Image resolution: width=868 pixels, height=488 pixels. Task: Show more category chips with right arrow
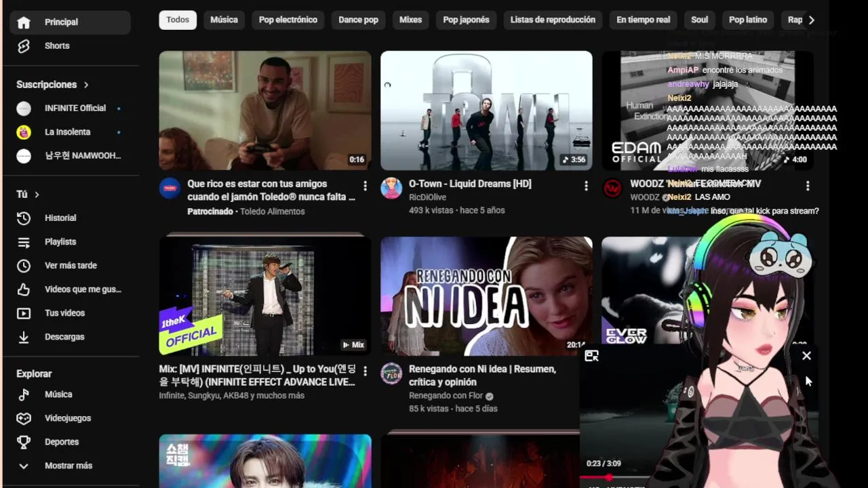pos(811,20)
